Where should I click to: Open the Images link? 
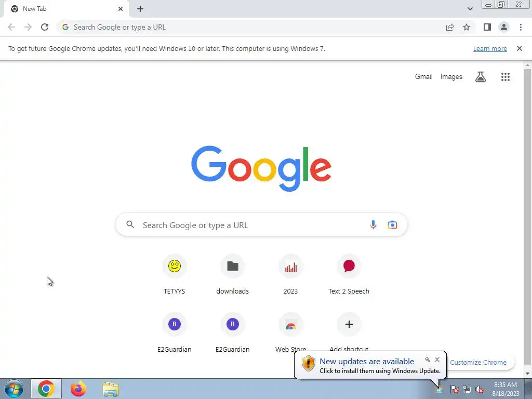click(451, 77)
